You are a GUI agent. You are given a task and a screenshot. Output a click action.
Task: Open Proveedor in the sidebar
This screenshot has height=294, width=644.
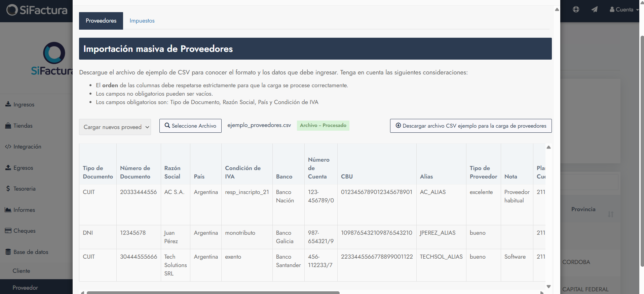[25, 288]
